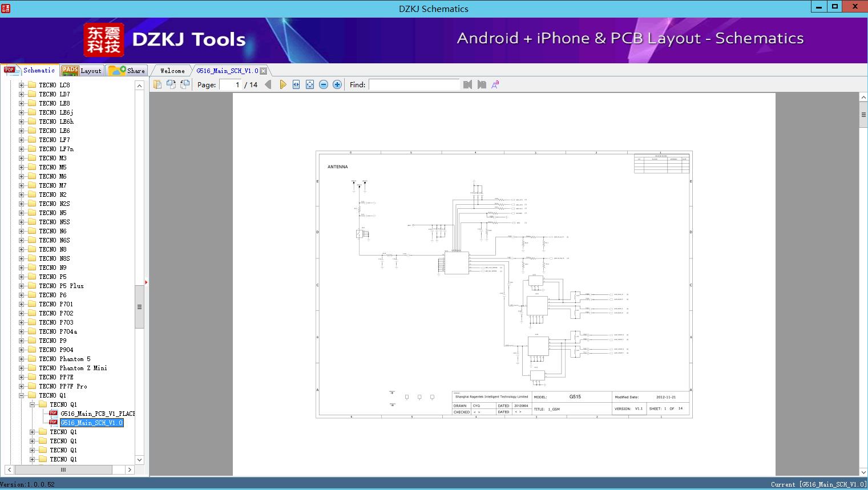Click the Find text field
This screenshot has height=490, width=868.
tap(414, 84)
